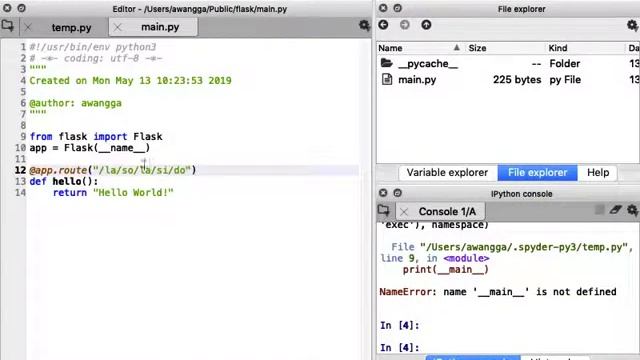The height and width of the screenshot is (360, 640).
Task: Close the File explorer pane
Action: point(383,8)
